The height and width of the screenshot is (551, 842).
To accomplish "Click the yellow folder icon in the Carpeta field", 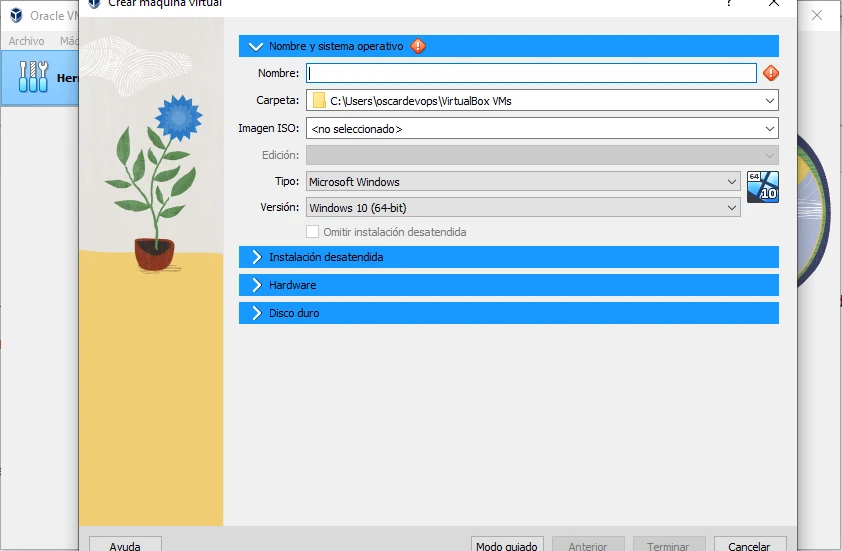I will point(319,100).
